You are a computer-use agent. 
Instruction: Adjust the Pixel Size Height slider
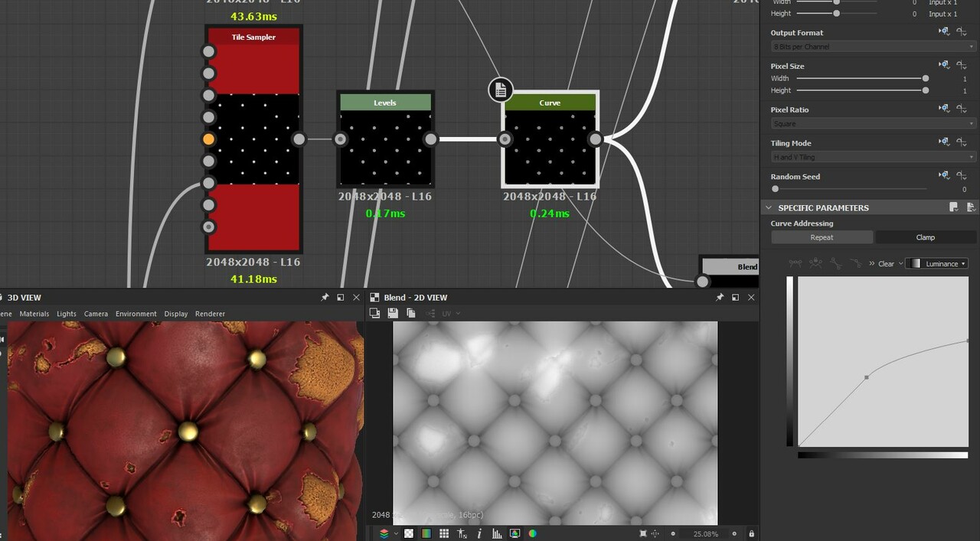(x=861, y=90)
